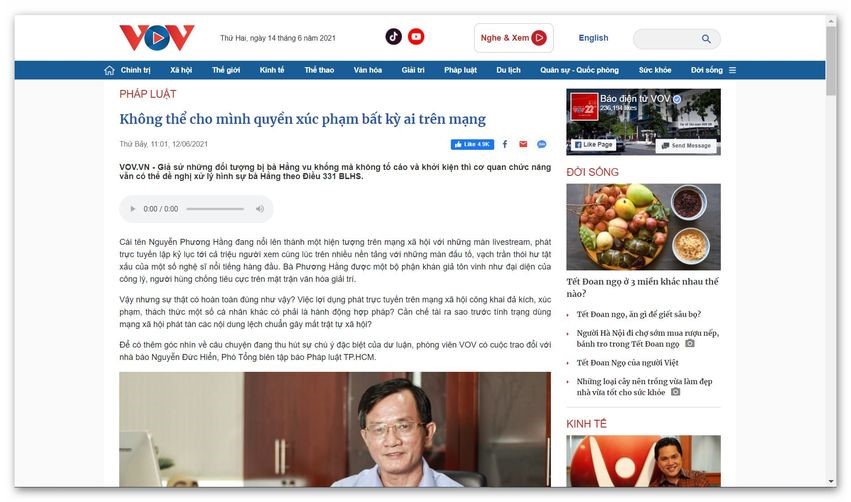Open the chat share icon
This screenshot has width=851, height=502.
(542, 144)
